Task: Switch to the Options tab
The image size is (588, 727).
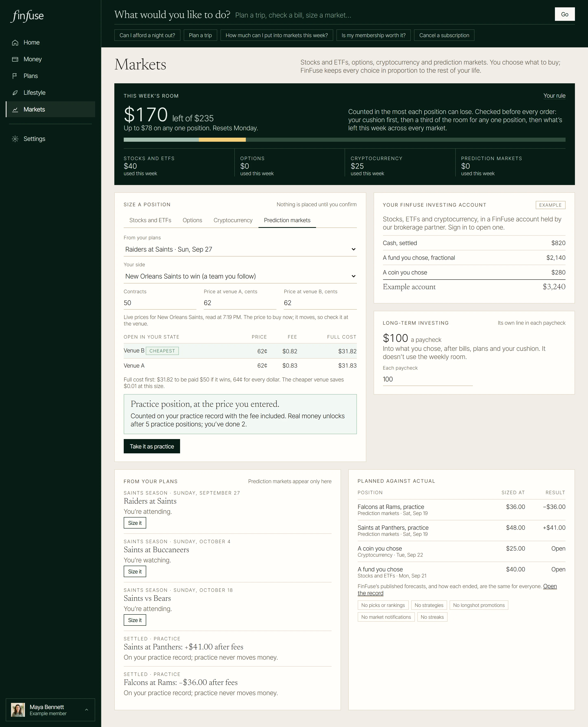Action: pyautogui.click(x=192, y=220)
